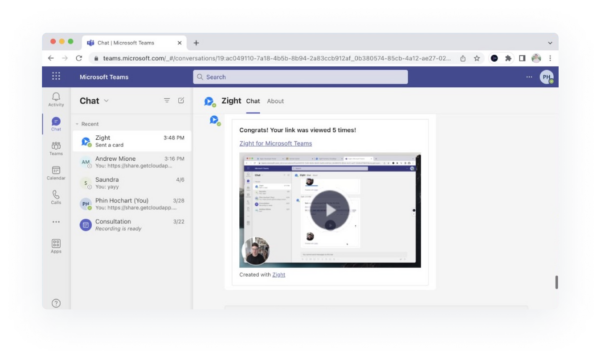Open the Consultation chat
Screen dimensions: 600x360
pyautogui.click(x=132, y=225)
